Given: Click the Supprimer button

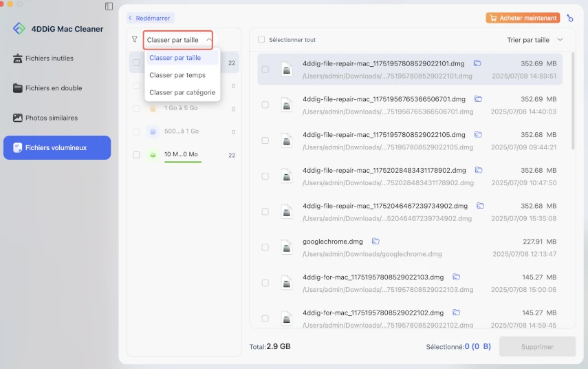Looking at the screenshot, I should tap(537, 346).
